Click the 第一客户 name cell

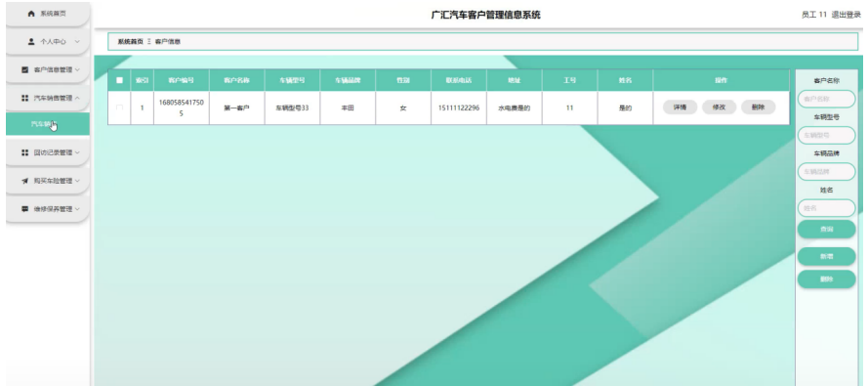pyautogui.click(x=236, y=108)
